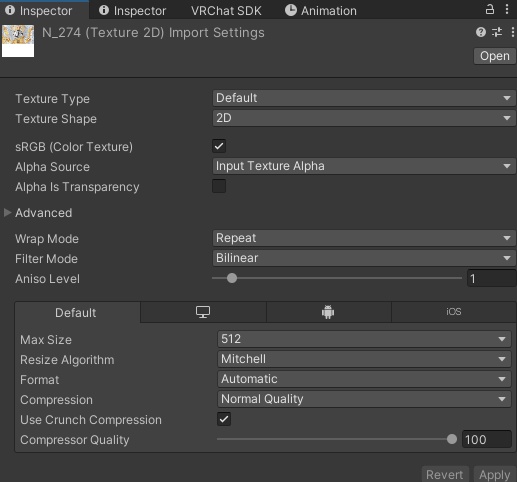Select the standalone monitor platform tab
This screenshot has width=517, height=482.
pos(203,312)
